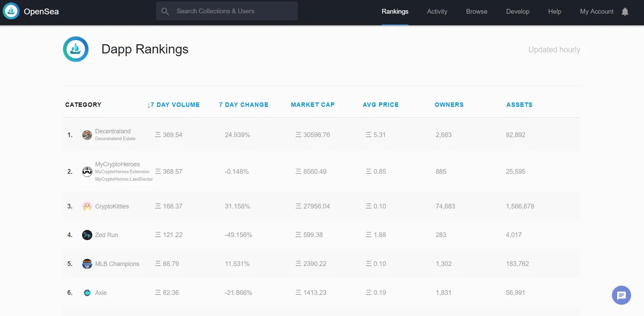Open the Zed Run collection link
644x316 pixels.
(x=107, y=235)
